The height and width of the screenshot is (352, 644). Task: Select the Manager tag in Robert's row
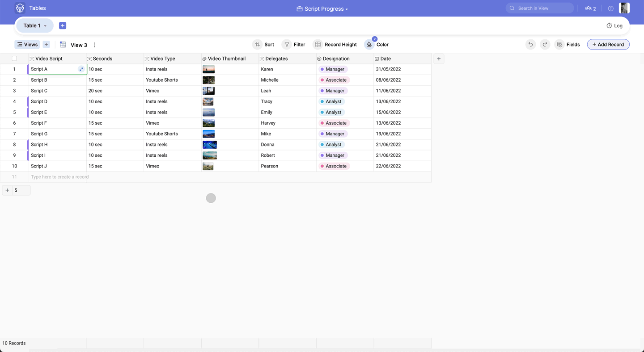tap(333, 155)
